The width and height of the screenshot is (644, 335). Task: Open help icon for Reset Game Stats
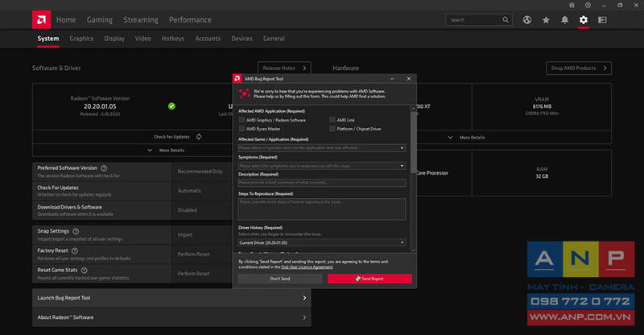click(84, 271)
